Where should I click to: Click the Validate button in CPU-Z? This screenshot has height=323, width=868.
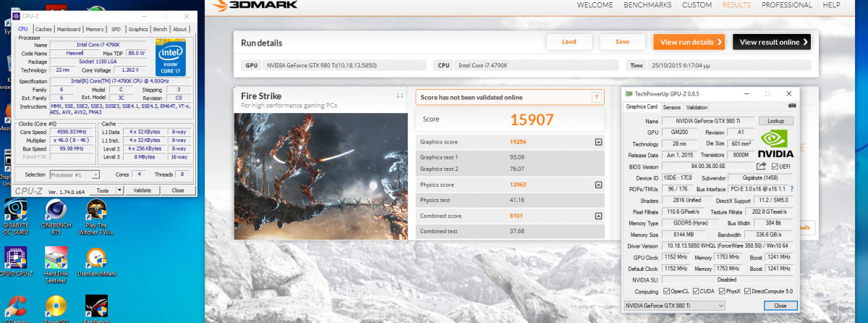(x=142, y=190)
